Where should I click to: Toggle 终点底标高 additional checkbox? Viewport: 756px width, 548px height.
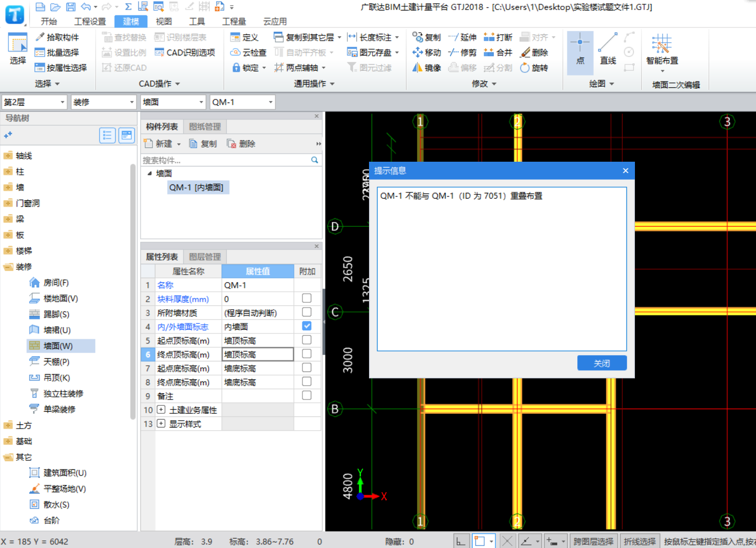tap(307, 382)
